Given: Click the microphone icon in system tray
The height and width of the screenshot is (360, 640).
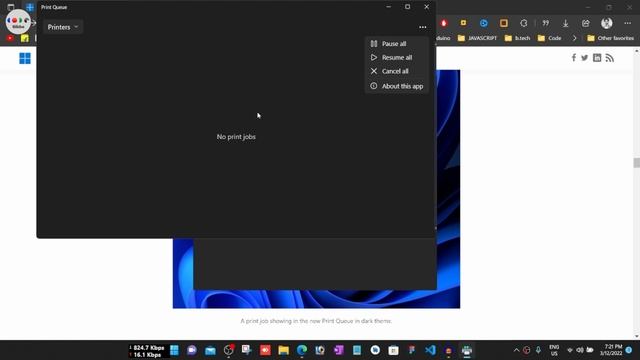Looking at the screenshot, I should click(x=538, y=350).
